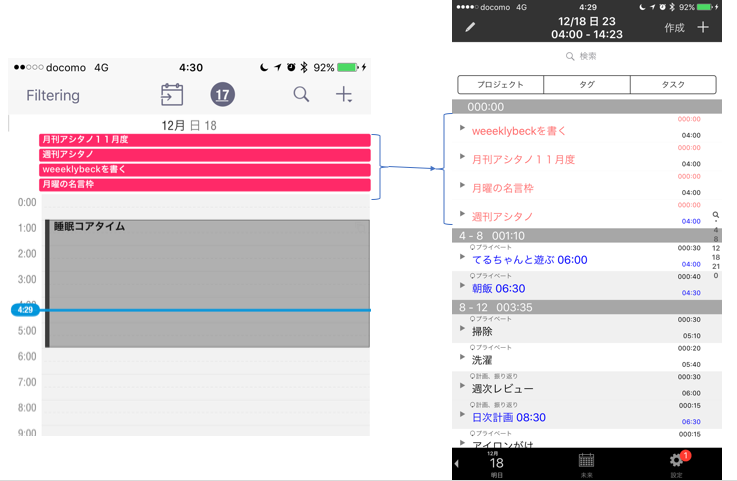Tap the plus icon beside 作成
Viewport: 737px width, 481px height.
click(703, 27)
